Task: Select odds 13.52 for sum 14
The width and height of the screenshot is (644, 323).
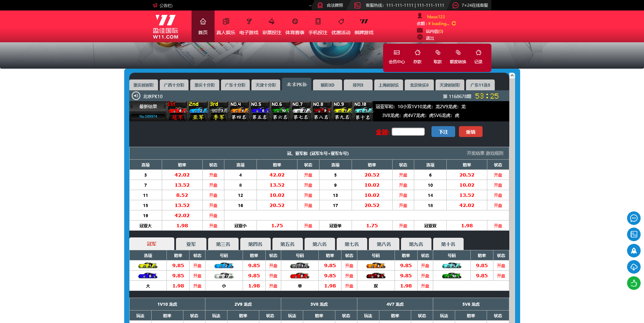Action: [467, 195]
